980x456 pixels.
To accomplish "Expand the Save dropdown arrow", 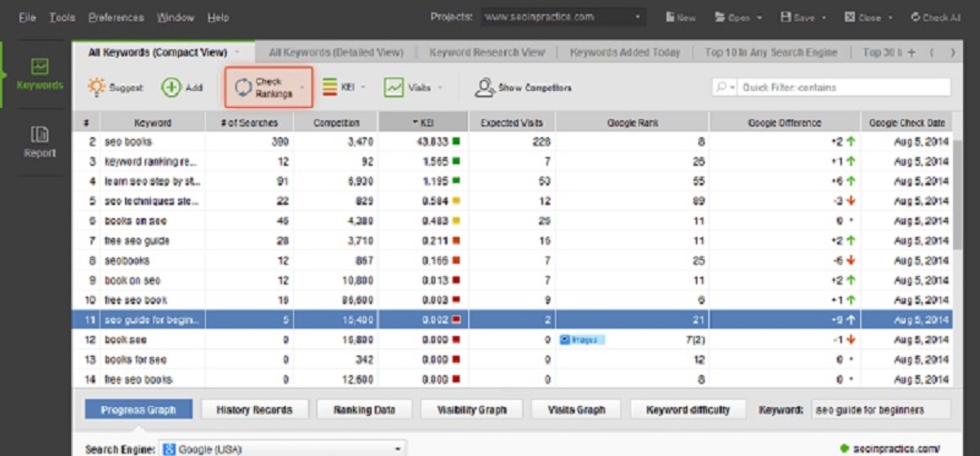I will click(x=823, y=17).
